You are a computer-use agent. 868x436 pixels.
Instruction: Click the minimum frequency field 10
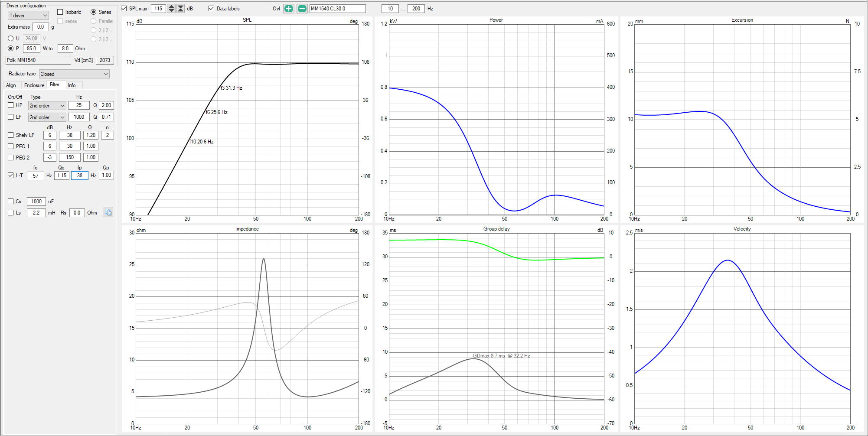390,9
